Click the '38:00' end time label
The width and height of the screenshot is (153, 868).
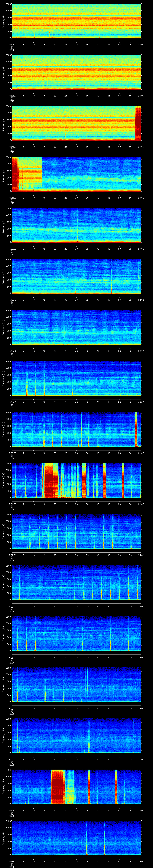(141, 810)
